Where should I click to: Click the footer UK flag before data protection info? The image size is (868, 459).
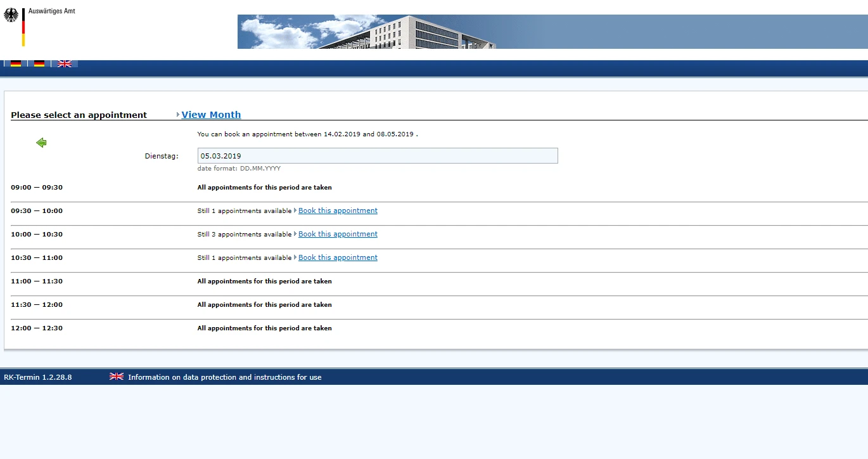point(117,377)
